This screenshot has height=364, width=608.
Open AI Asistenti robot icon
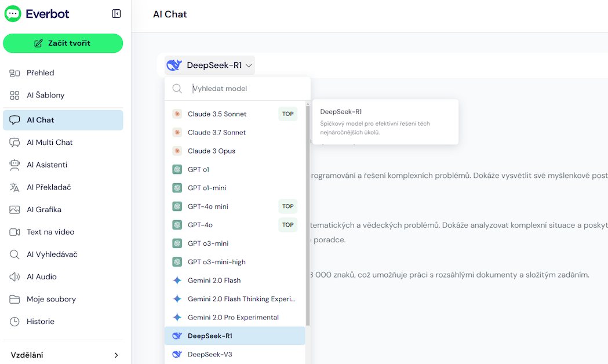tap(14, 165)
